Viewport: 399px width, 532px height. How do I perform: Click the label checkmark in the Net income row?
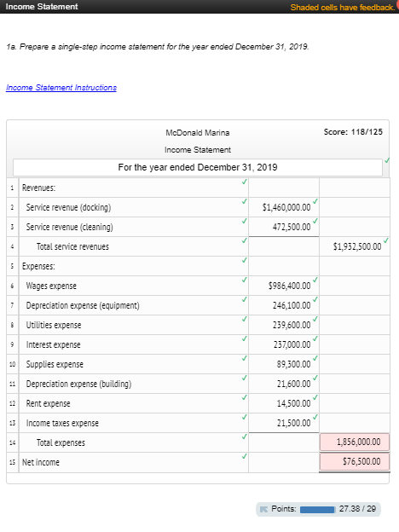[x=245, y=456]
